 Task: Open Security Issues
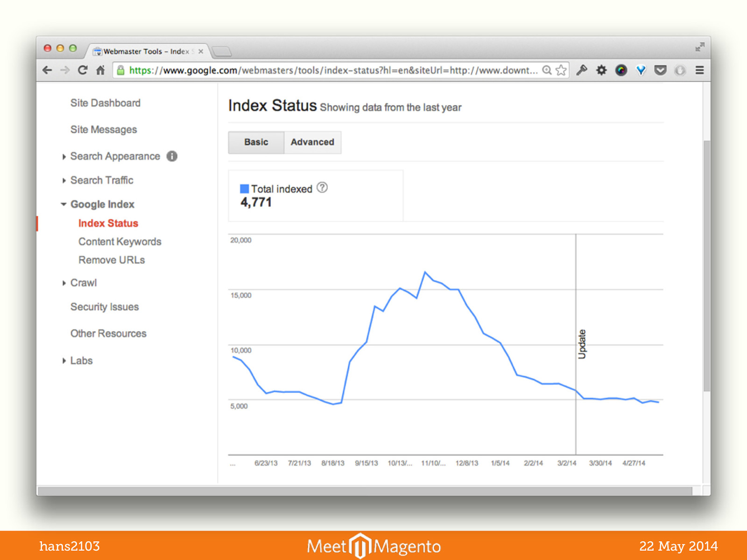point(105,307)
